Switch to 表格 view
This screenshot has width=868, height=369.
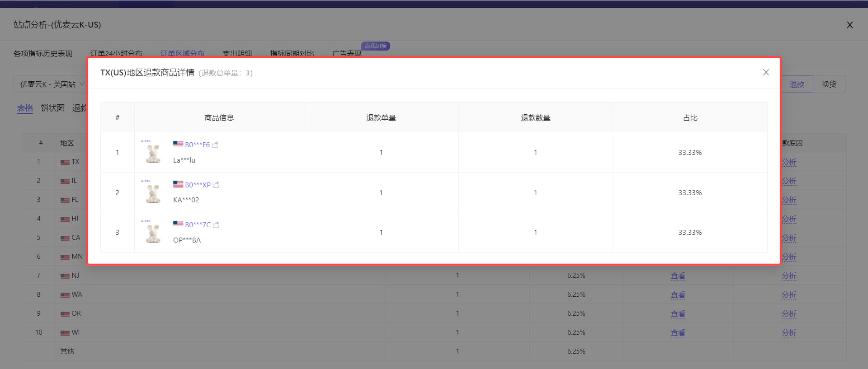(25, 108)
